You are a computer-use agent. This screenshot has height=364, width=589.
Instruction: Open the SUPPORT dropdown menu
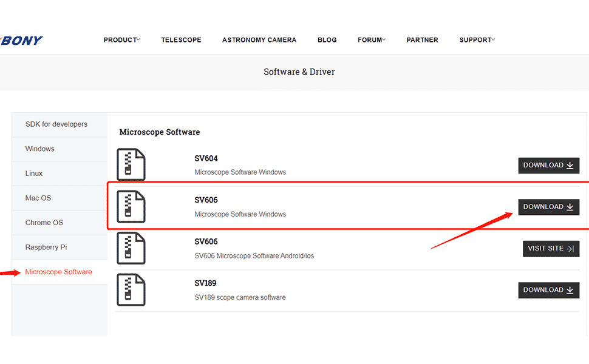(x=477, y=40)
